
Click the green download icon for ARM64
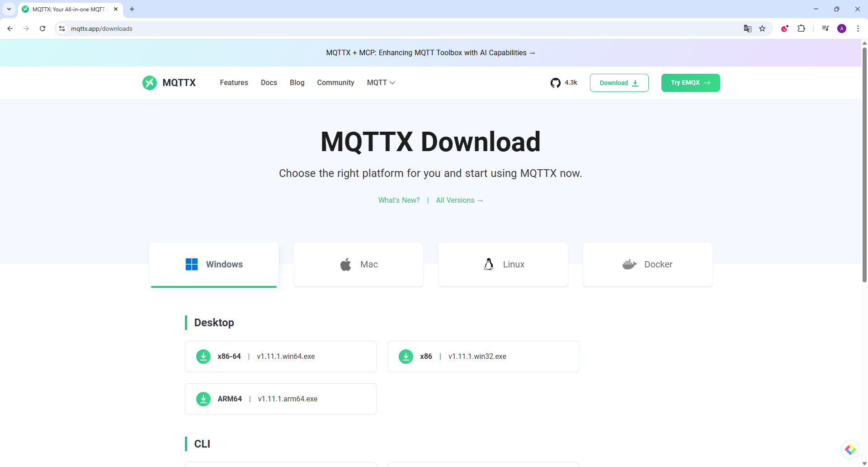203,399
